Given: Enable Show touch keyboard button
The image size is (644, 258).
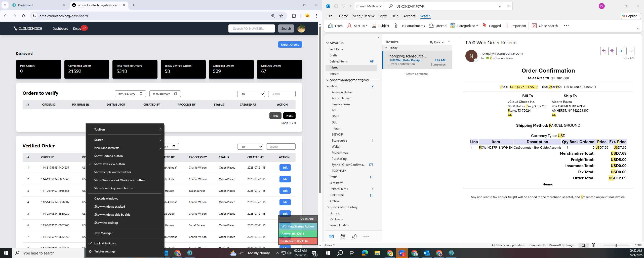Looking at the screenshot, I should click(x=125, y=188).
